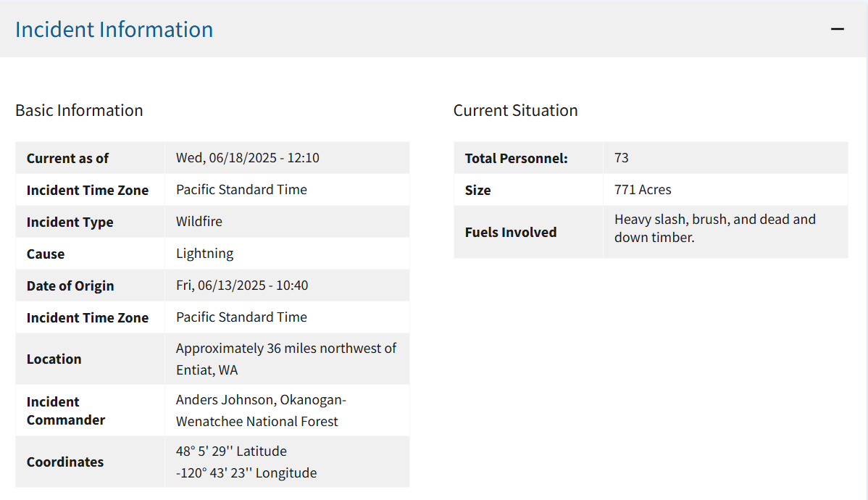This screenshot has height=500, width=868.
Task: Select the Current Situation heading
Action: tap(515, 110)
